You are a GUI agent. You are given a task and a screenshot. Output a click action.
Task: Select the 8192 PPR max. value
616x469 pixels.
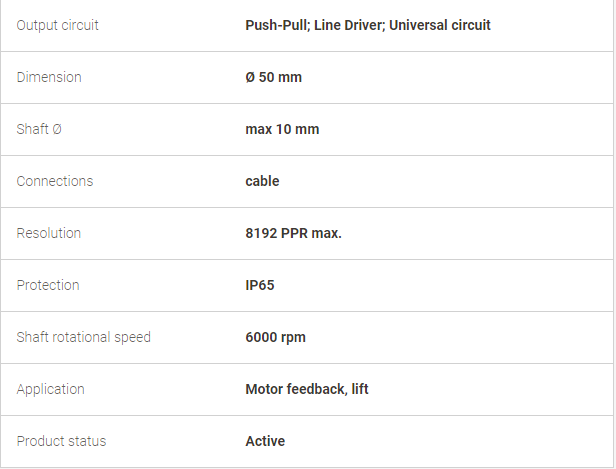pyautogui.click(x=293, y=233)
